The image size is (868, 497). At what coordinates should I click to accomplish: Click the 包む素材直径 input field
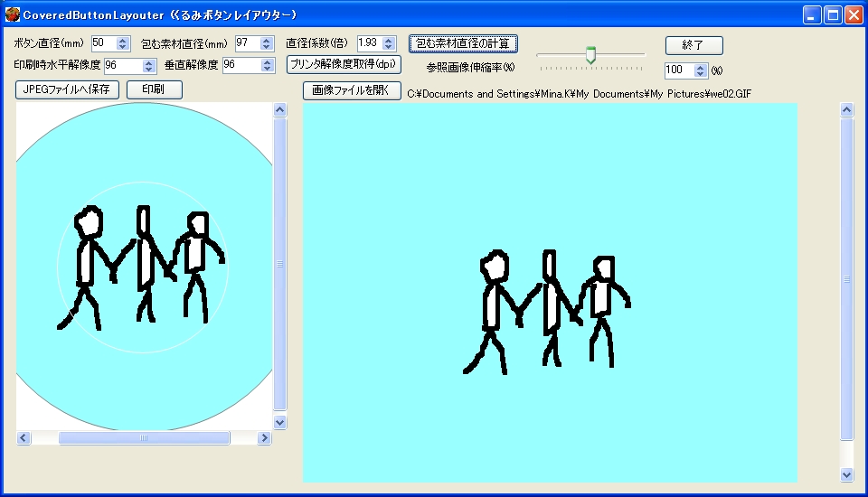click(248, 43)
